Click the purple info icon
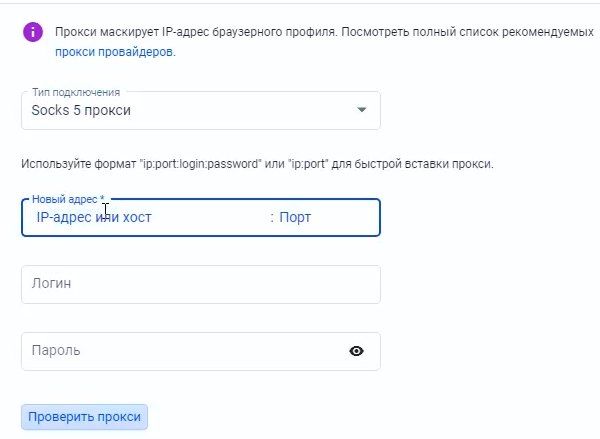600x439 pixels. pyautogui.click(x=33, y=32)
